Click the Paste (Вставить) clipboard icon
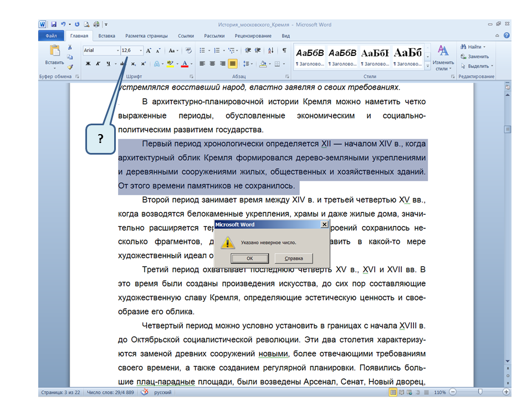 coord(54,52)
